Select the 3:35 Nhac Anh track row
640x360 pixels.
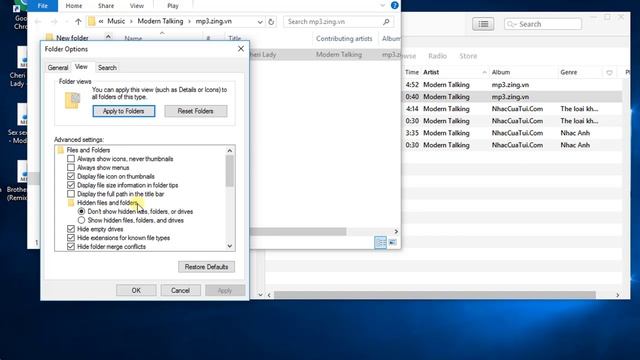point(512,133)
